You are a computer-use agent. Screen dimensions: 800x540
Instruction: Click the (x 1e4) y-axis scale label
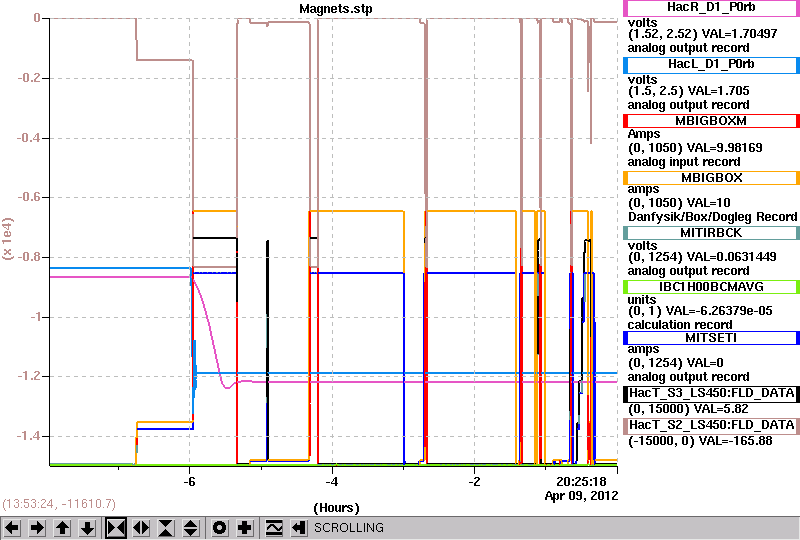(8, 239)
